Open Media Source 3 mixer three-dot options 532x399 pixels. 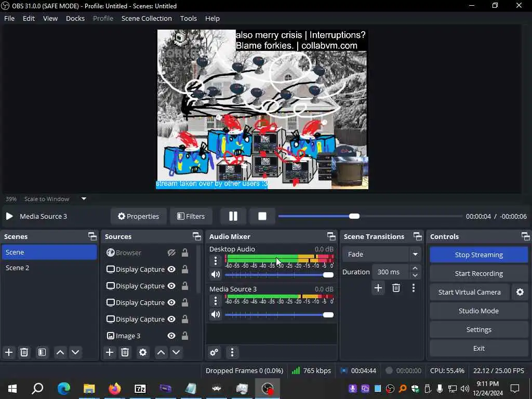[x=216, y=301]
